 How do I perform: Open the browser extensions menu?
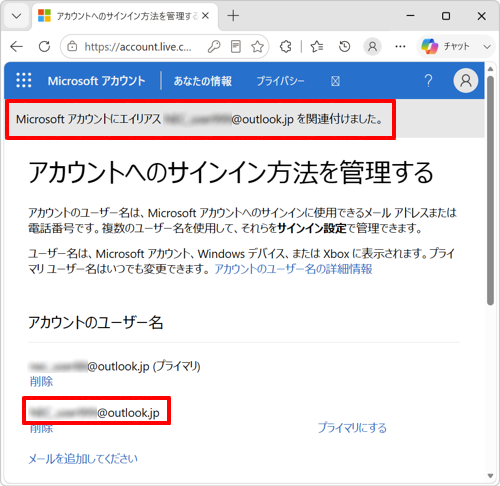[x=286, y=47]
